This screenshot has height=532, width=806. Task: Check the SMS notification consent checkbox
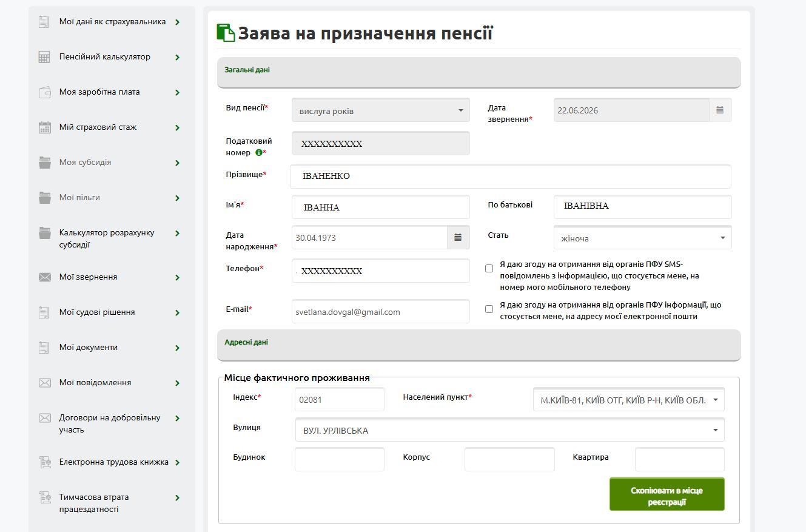click(x=489, y=268)
